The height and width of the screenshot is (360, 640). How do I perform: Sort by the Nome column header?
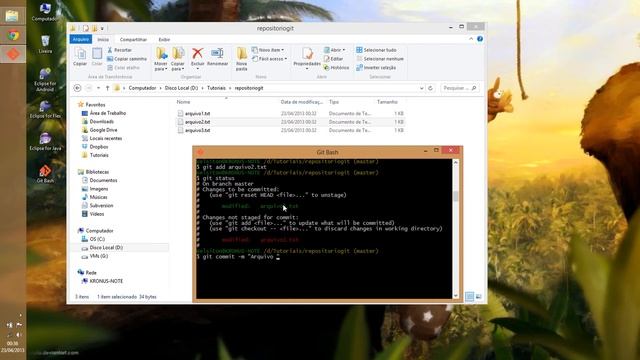(183, 102)
